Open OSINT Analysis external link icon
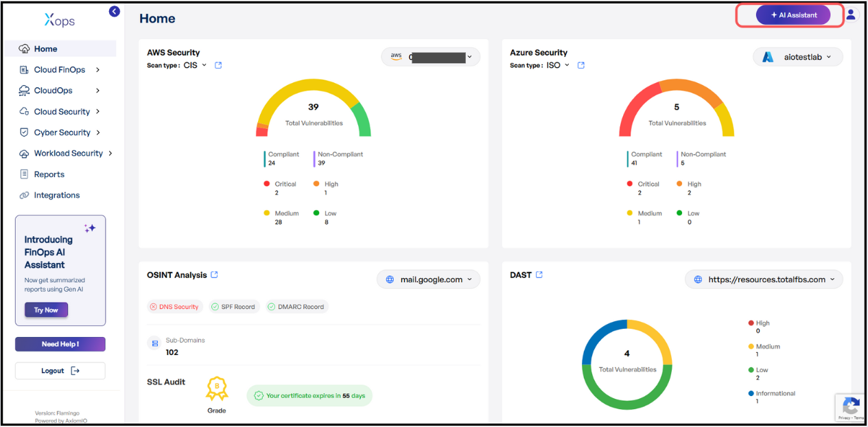The image size is (868, 427). (214, 275)
